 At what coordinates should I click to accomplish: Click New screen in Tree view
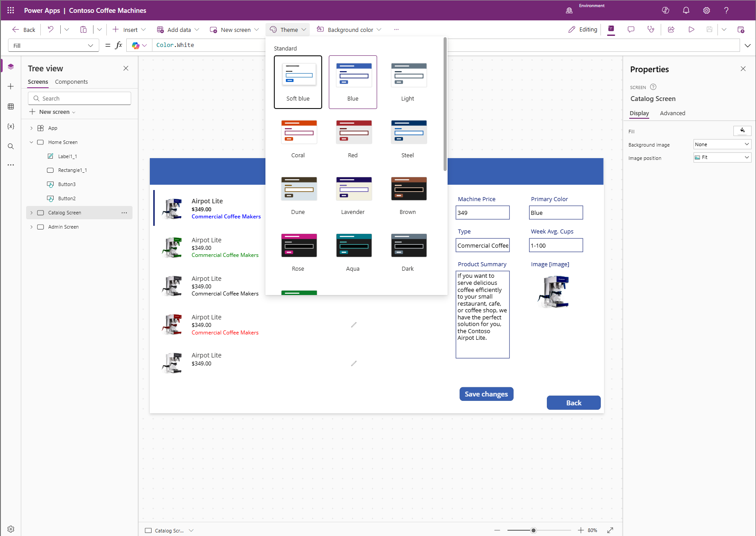(53, 112)
